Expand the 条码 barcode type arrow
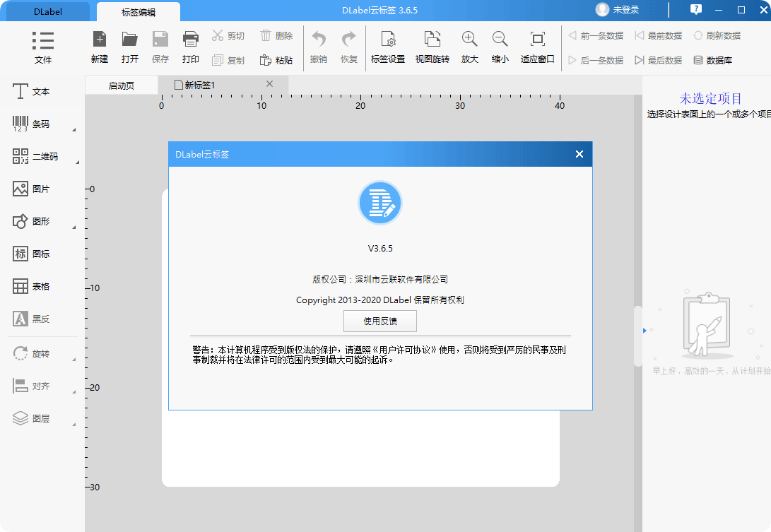Viewport: 771px width, 532px height. 74,130
